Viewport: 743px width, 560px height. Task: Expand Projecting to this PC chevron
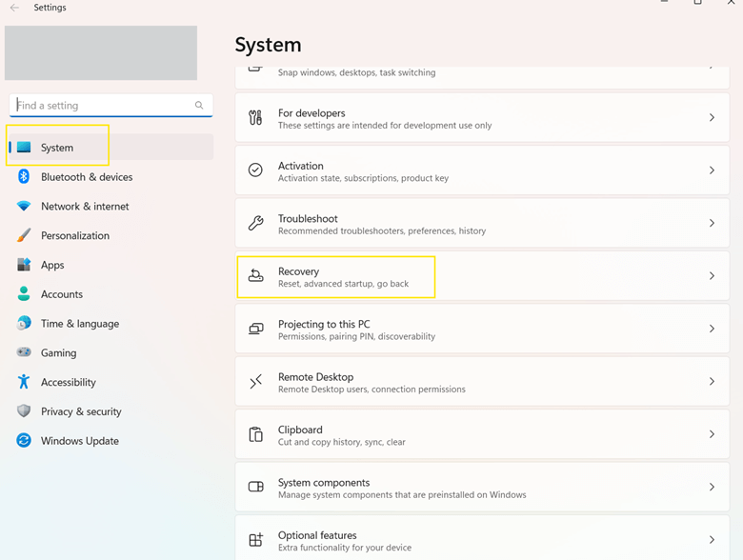tap(712, 329)
